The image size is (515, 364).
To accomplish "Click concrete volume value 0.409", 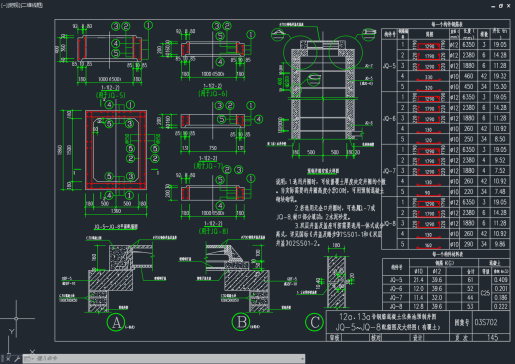I will pos(501,280).
